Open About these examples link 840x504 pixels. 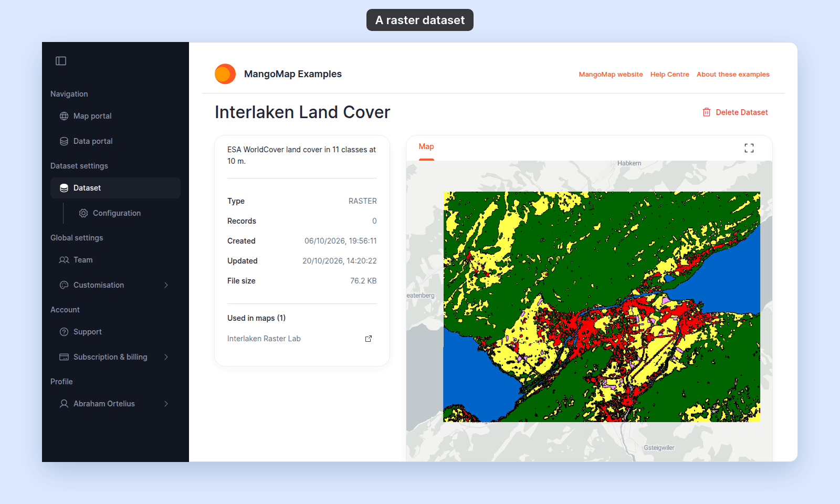(733, 75)
